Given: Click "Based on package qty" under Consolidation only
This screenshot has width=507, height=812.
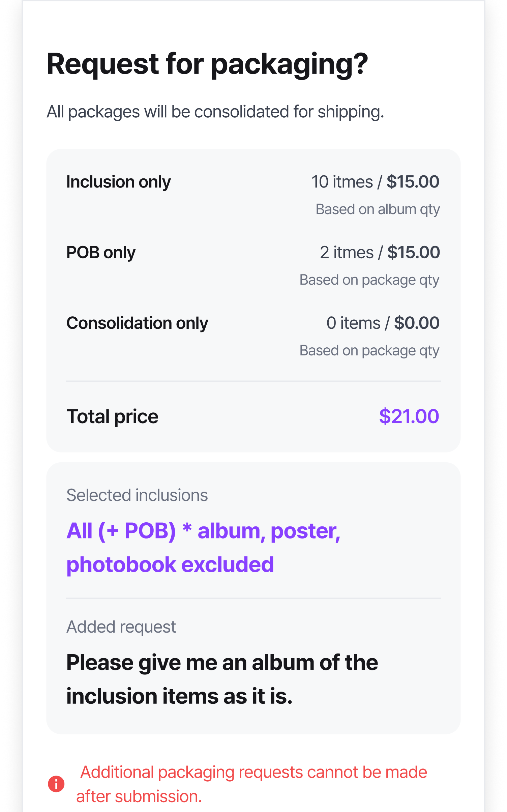Looking at the screenshot, I should [x=369, y=350].
